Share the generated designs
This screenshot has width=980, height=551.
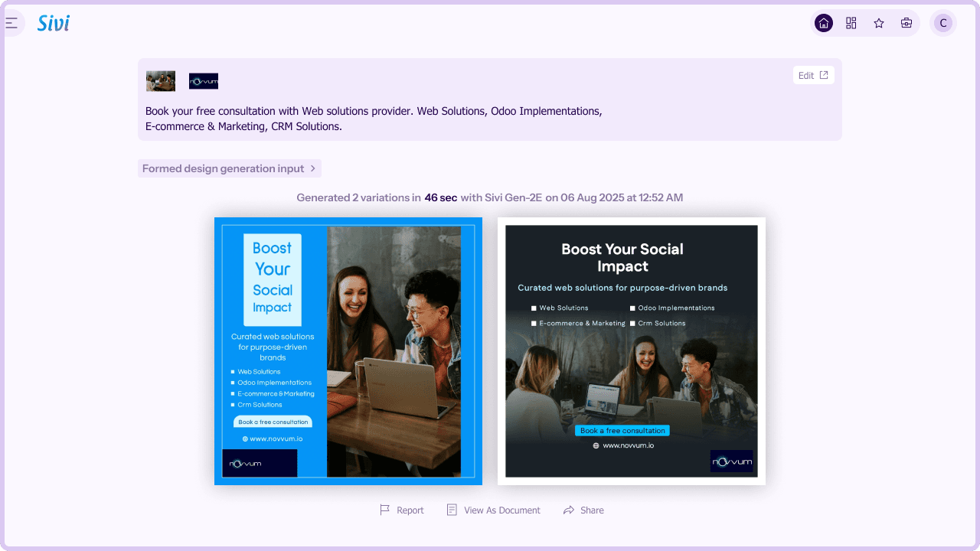click(583, 510)
